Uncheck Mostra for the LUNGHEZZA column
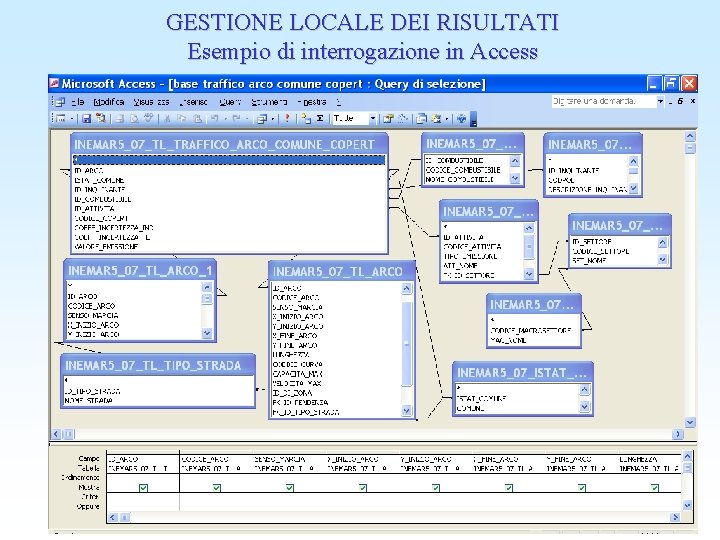This screenshot has height=540, width=720. pyautogui.click(x=655, y=488)
